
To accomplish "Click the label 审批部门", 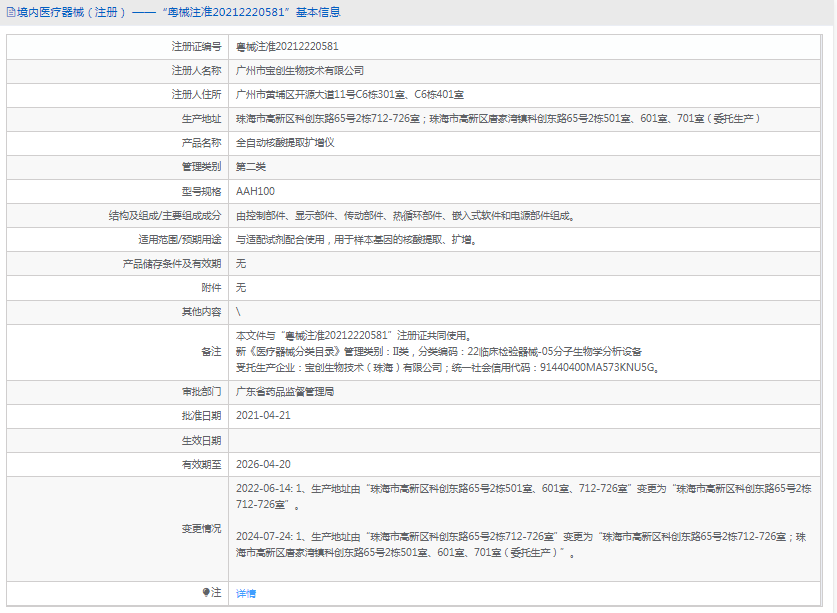I will (x=201, y=391).
